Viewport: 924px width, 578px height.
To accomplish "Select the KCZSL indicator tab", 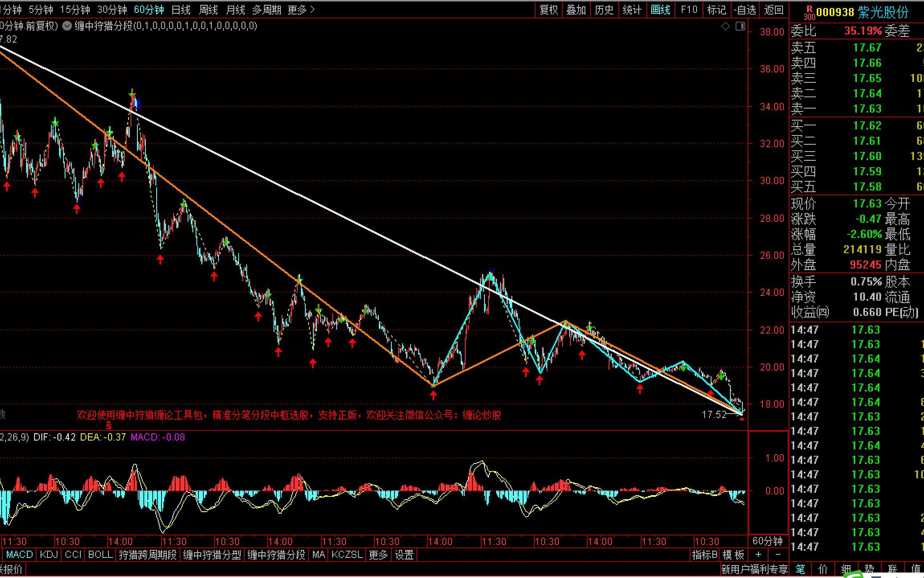I will 347,555.
